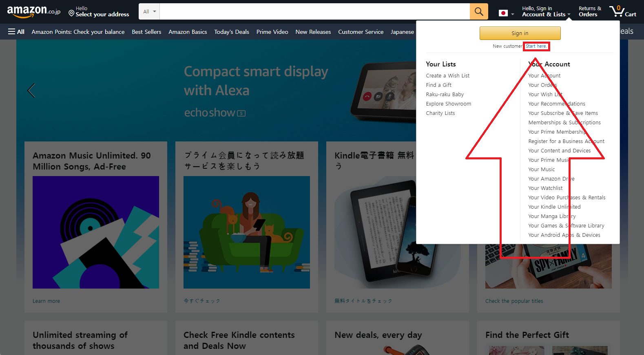Viewport: 644px width, 355px height.
Task: Click the Amazon.co.jp logo
Action: click(x=34, y=11)
